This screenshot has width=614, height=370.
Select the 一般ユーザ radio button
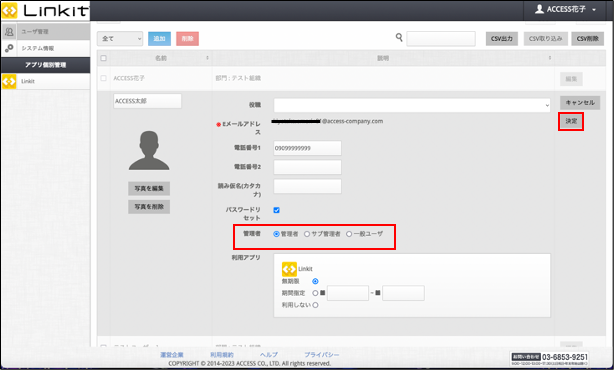pos(349,234)
